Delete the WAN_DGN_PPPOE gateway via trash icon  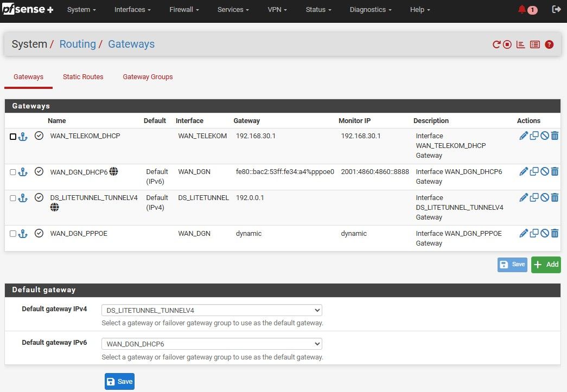(x=555, y=234)
